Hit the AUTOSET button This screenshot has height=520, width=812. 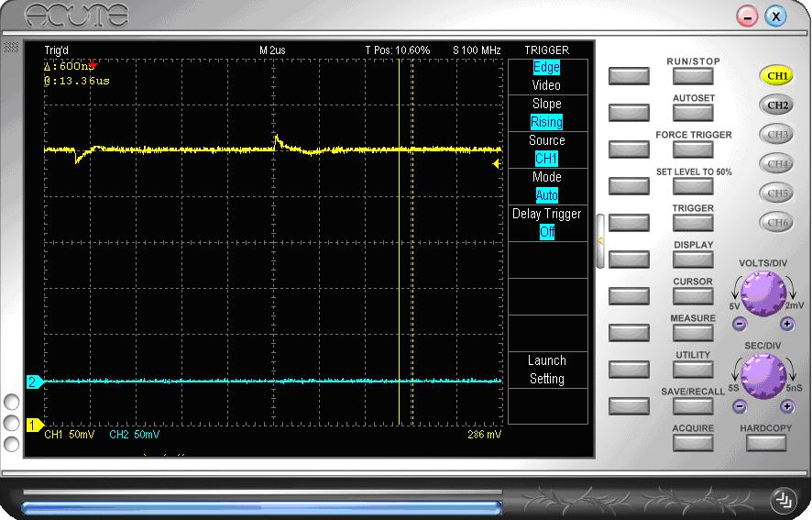(693, 113)
